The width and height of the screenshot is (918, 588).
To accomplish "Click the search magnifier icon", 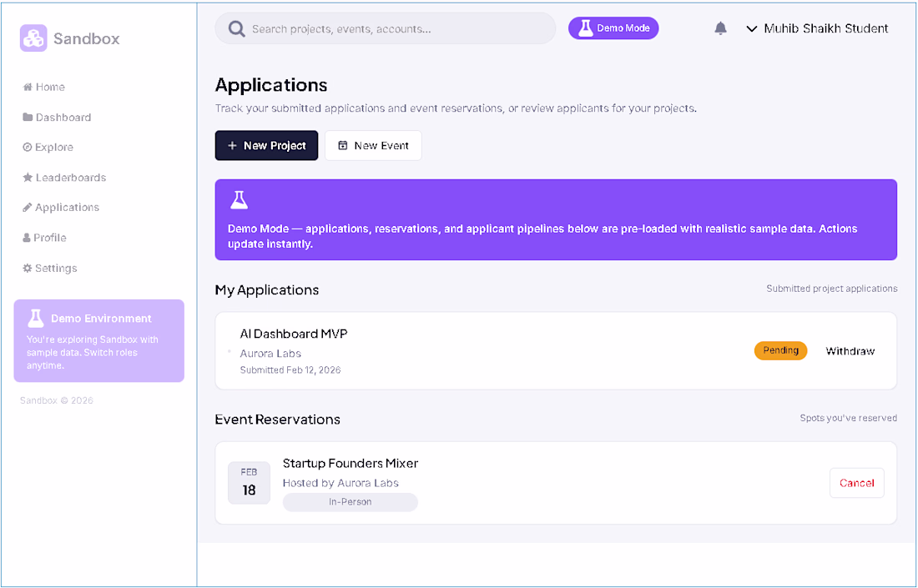I will (236, 28).
